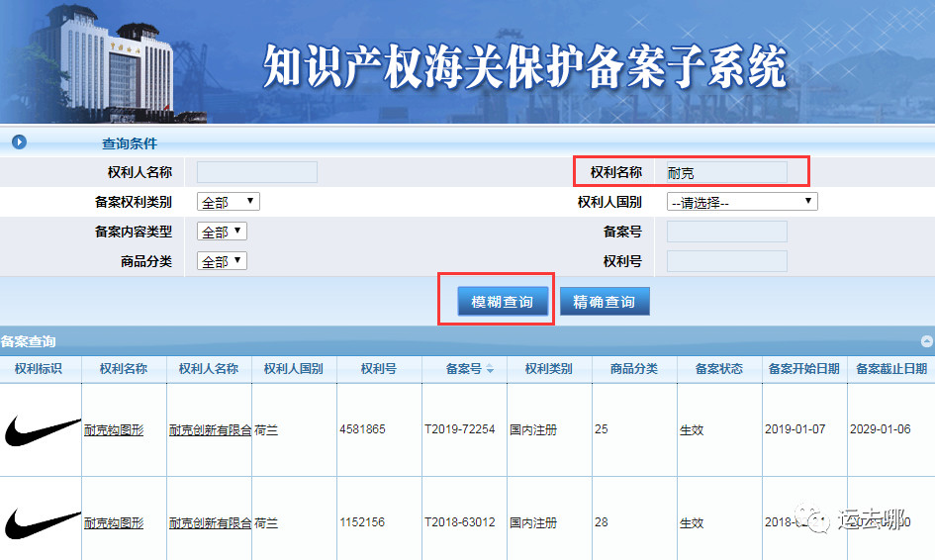Image resolution: width=935 pixels, height=560 pixels.
Task: Focus the 权利人名称 input field
Action: tap(257, 172)
